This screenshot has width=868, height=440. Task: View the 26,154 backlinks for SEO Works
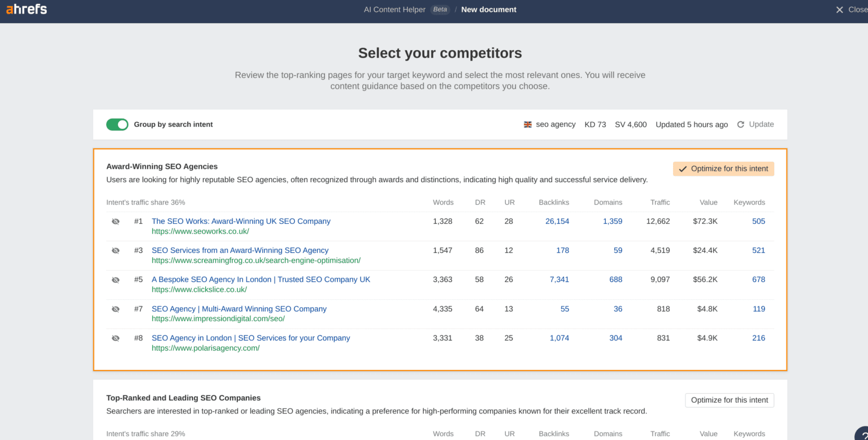[557, 221]
